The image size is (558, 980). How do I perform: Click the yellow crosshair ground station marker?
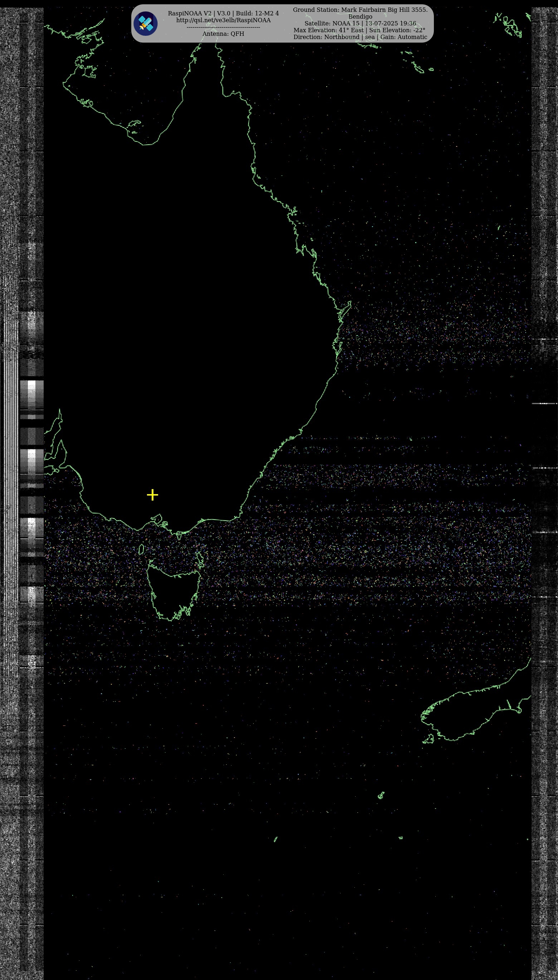tap(152, 495)
